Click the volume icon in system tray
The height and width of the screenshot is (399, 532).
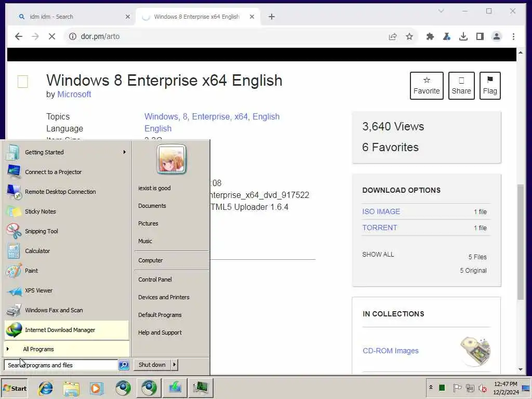[482, 388]
